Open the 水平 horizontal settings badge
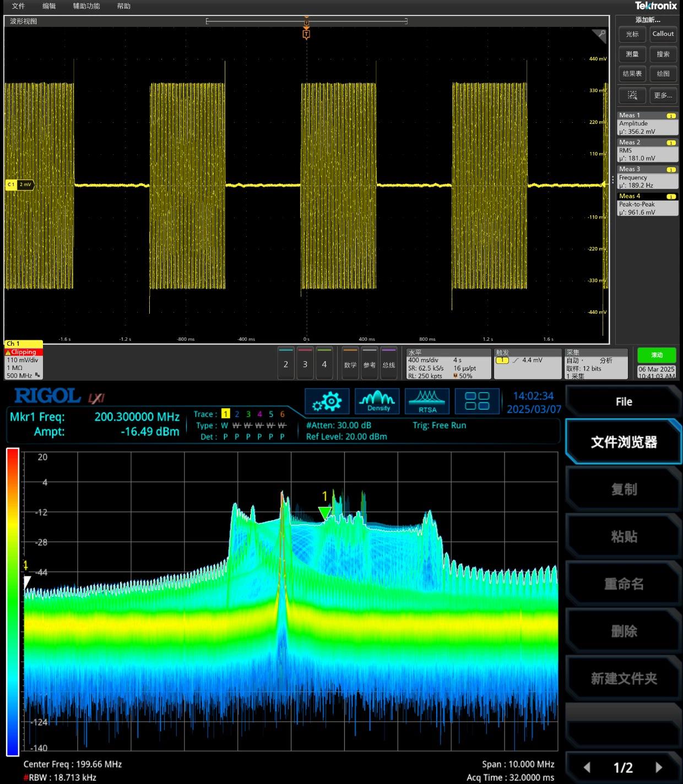This screenshot has height=784, width=683. coord(448,364)
